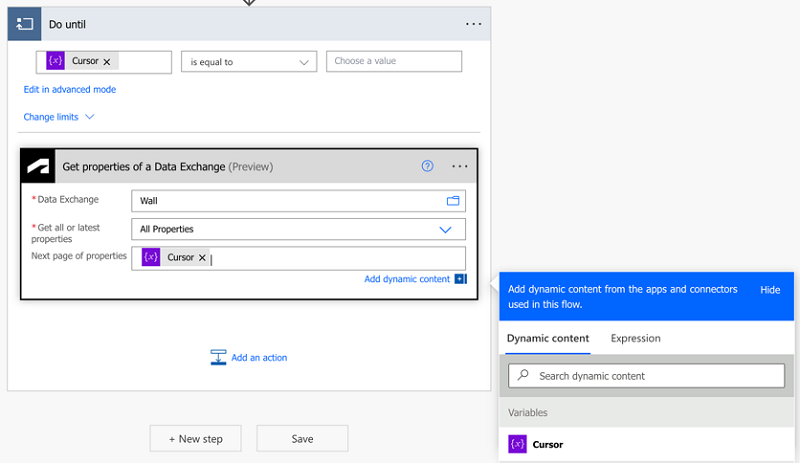Open help for Get properties action
This screenshot has height=463, width=800.
[x=428, y=166]
